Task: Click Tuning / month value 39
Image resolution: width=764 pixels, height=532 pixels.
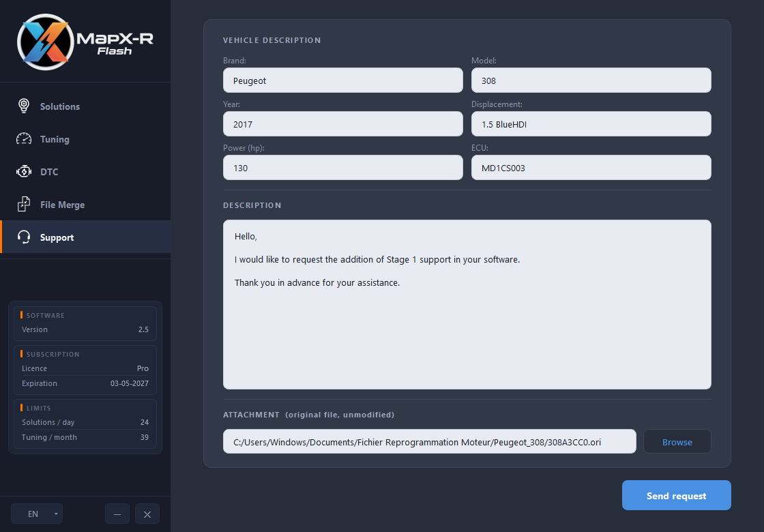Action: 144,437
